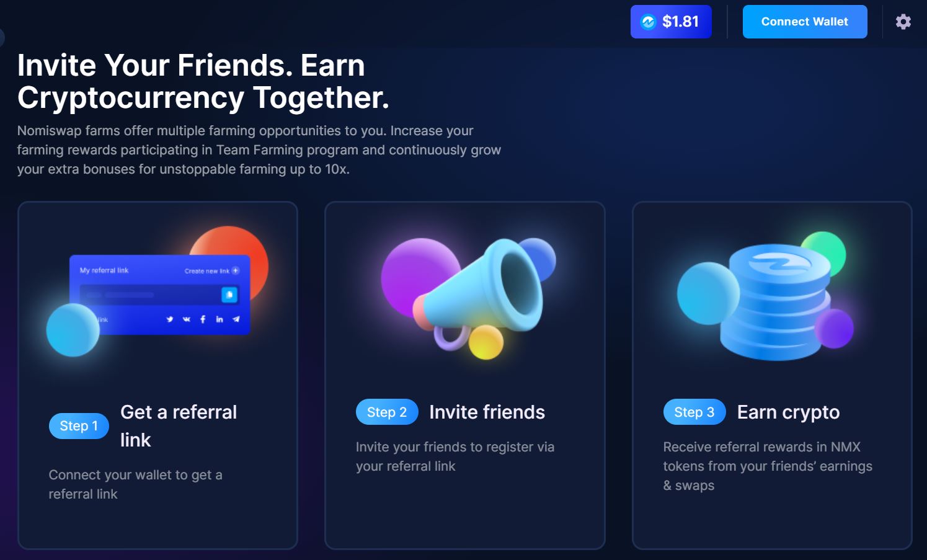
Task: Click the NMX token logo beside $1.81
Action: (648, 22)
